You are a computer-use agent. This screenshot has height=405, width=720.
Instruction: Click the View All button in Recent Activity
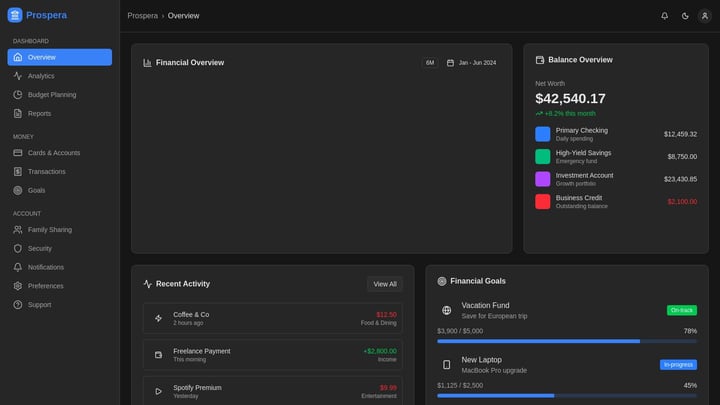(385, 284)
